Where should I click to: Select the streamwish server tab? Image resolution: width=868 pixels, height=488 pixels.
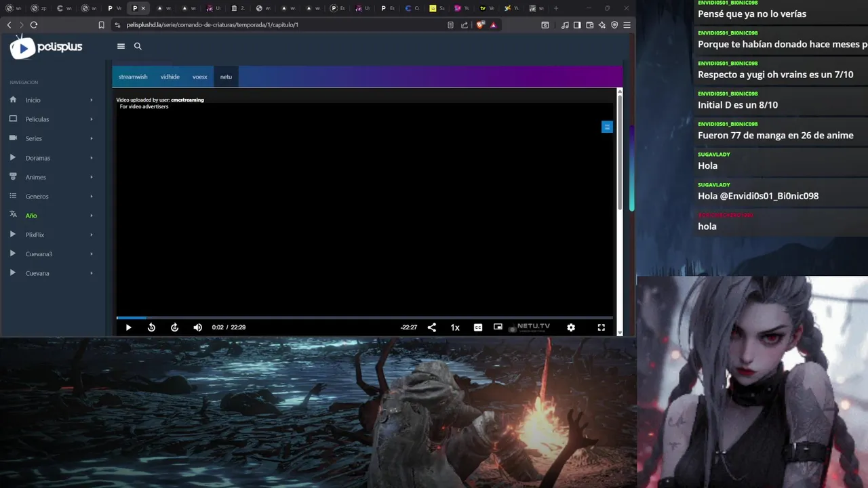(x=133, y=77)
